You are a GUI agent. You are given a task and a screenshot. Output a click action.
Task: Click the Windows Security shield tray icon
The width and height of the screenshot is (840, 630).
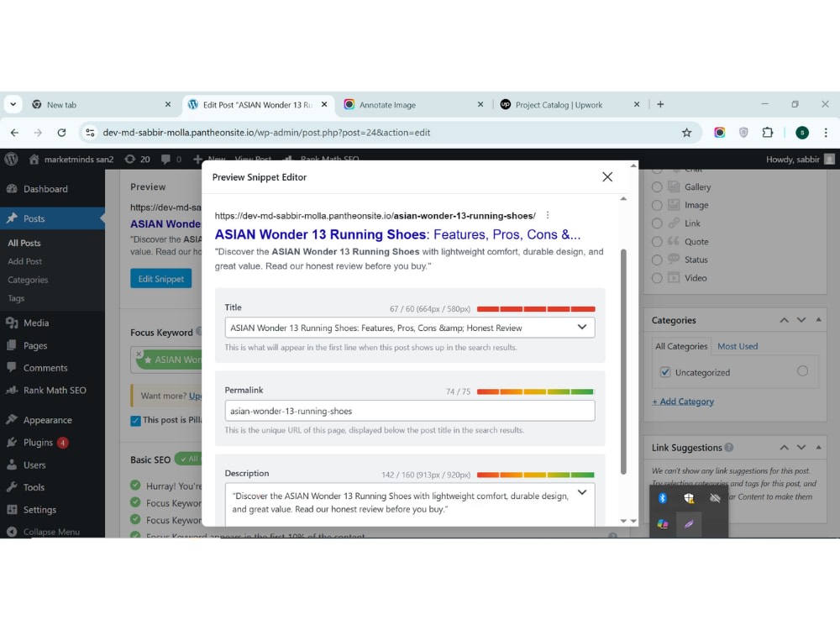[x=689, y=498]
